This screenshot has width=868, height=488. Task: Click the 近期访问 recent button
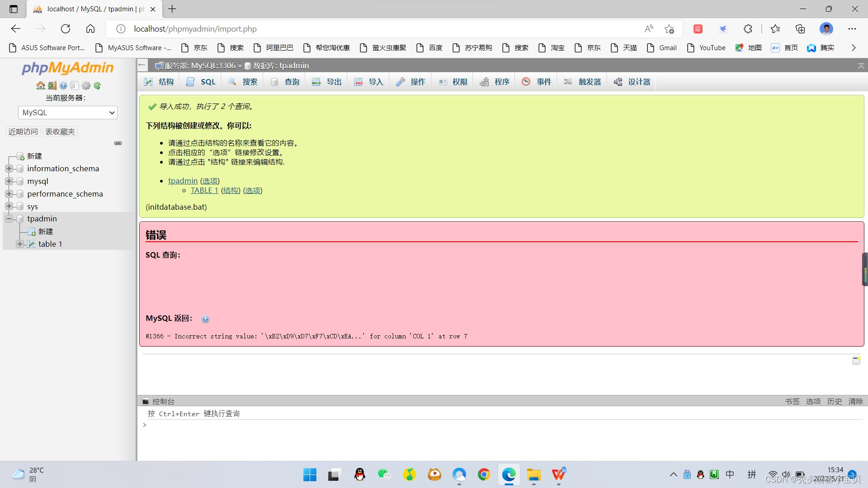(x=23, y=131)
